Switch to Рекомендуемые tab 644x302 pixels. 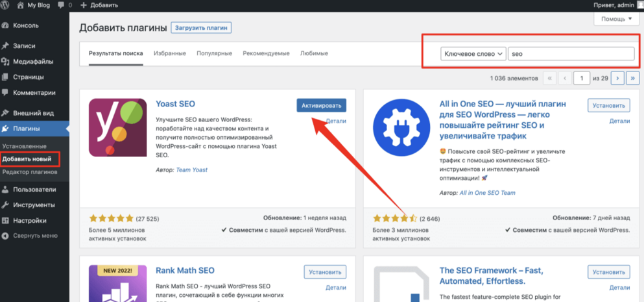[x=266, y=53]
